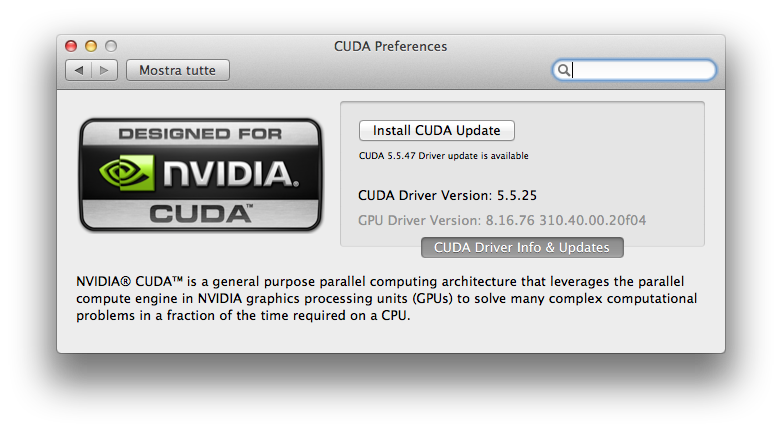
Task: Click the CUDA Driver Version 5.5.25 text
Action: click(447, 196)
